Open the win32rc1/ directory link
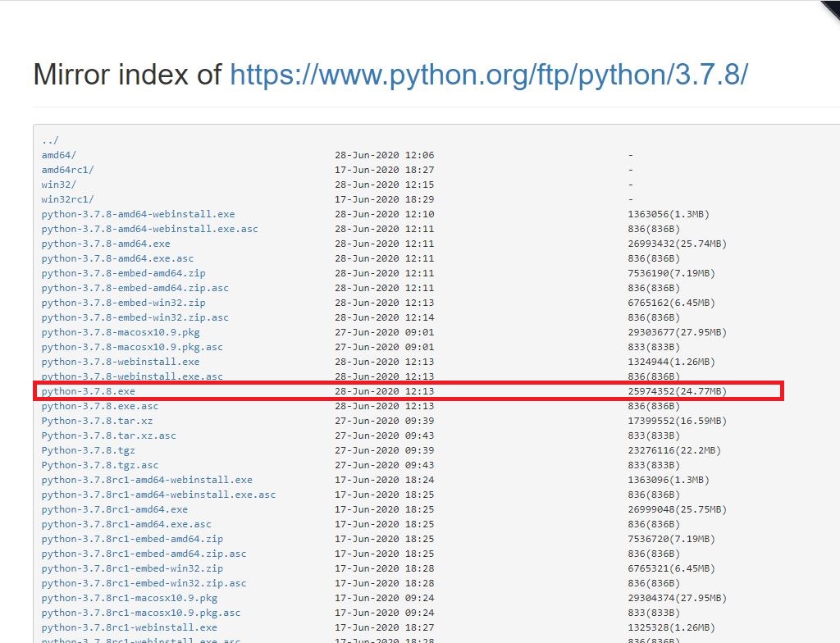840x643 pixels. click(68, 199)
